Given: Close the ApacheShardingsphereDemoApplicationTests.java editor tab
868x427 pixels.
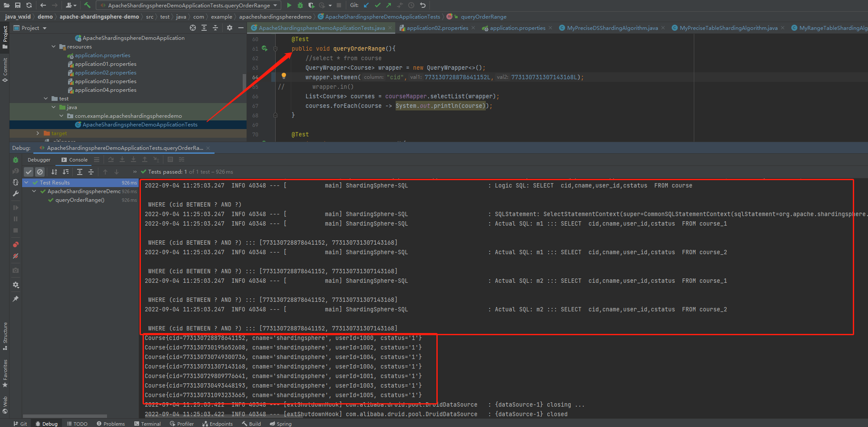Looking at the screenshot, I should click(390, 28).
